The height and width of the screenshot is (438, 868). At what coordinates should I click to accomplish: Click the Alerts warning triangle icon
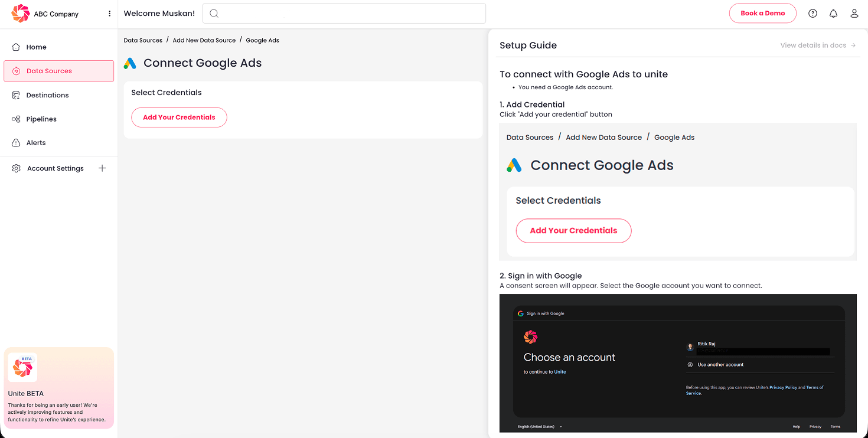[16, 143]
